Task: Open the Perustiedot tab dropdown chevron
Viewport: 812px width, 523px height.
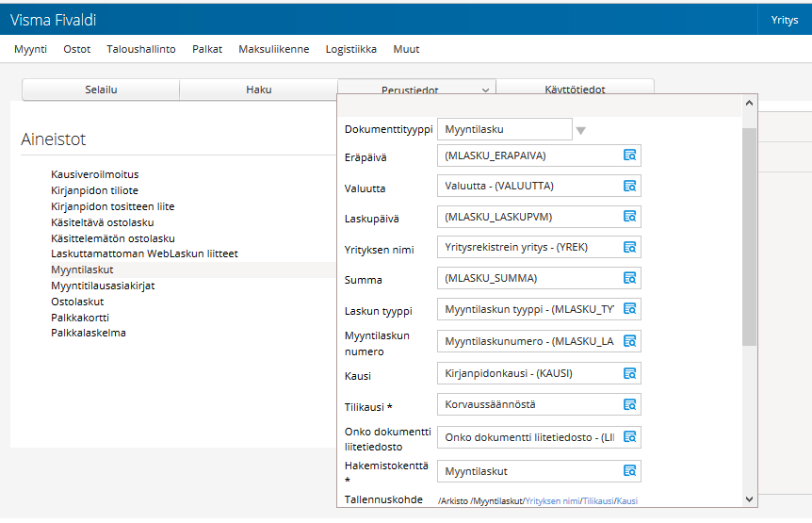Action: (x=485, y=90)
